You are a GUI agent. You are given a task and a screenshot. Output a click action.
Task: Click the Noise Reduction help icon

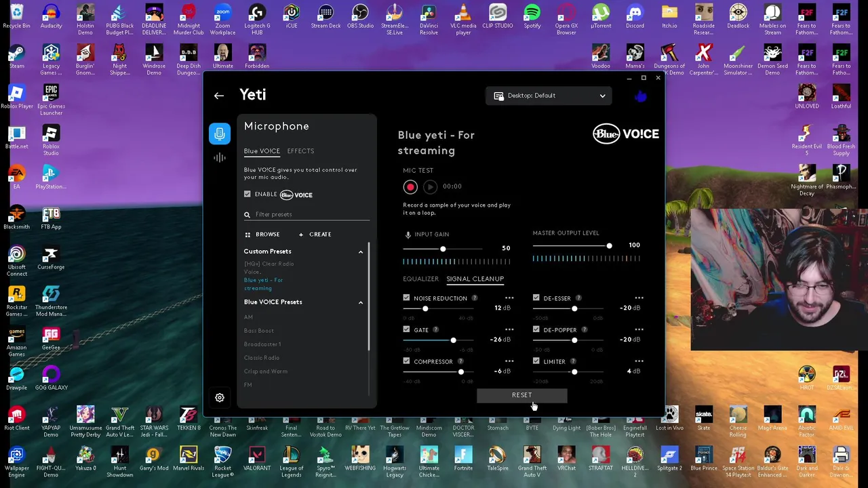[475, 298]
